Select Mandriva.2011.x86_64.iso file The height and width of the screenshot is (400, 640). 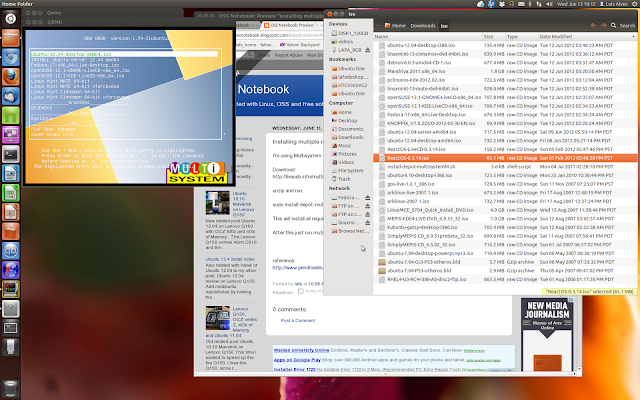pos(505,71)
